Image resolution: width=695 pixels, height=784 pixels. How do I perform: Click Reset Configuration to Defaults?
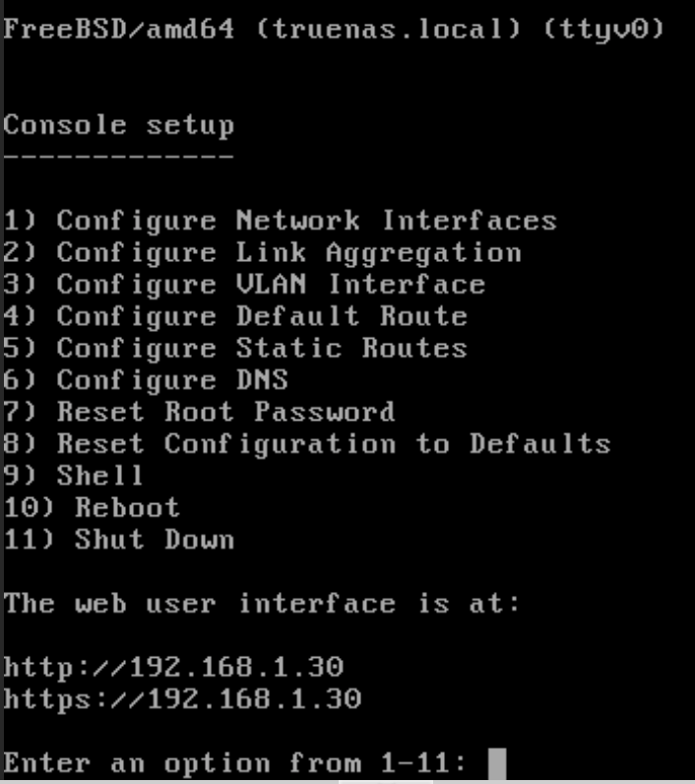click(x=306, y=443)
